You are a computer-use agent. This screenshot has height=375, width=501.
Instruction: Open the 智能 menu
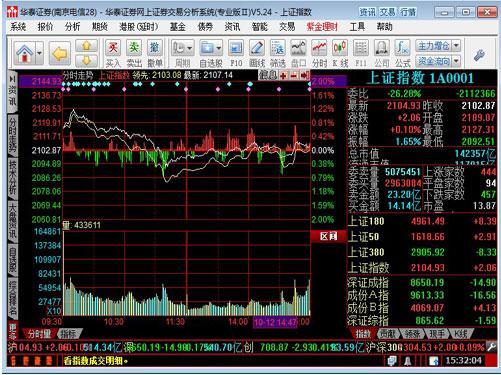(260, 27)
